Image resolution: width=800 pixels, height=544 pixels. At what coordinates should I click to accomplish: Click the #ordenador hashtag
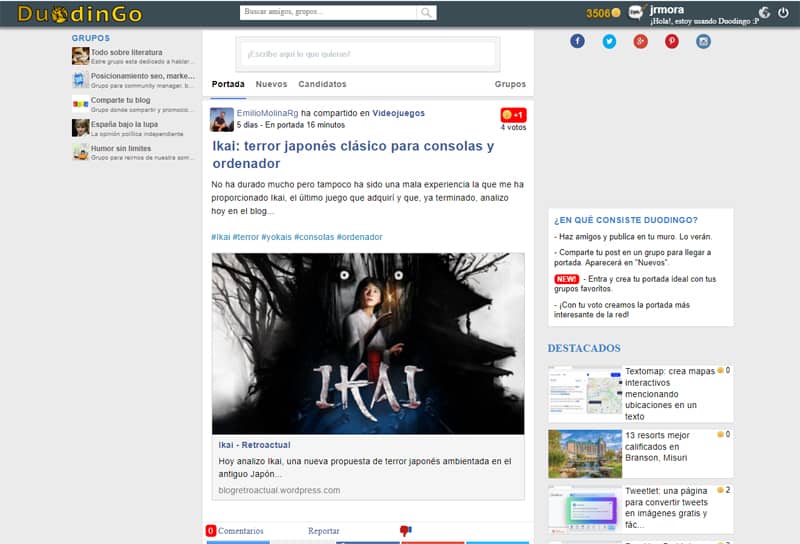coord(360,237)
